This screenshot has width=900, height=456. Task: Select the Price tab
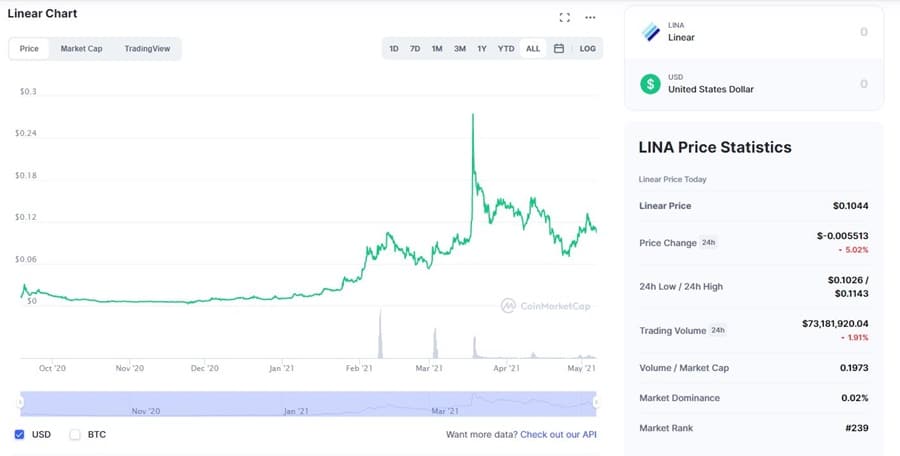29,48
